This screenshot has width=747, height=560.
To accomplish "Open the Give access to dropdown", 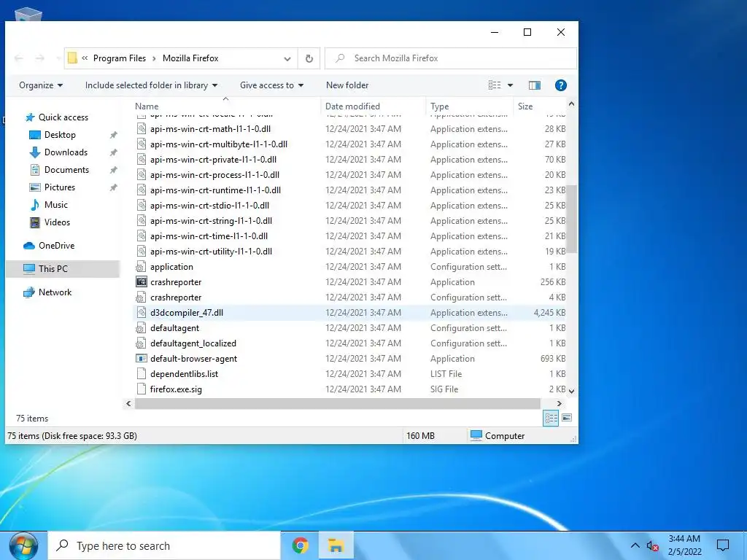I will (x=271, y=85).
